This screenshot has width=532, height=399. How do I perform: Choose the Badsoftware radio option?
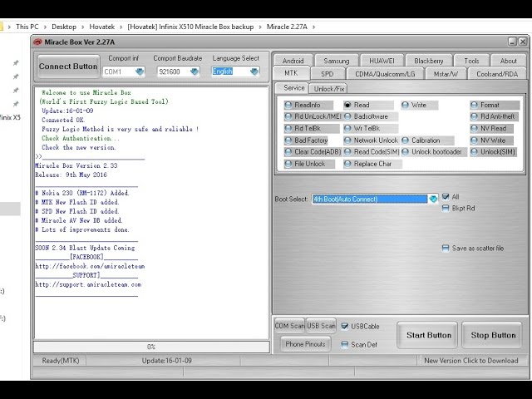pyautogui.click(x=347, y=116)
